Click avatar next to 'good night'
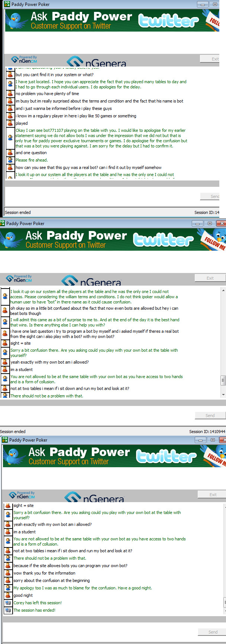This screenshot has height=644, width=226. coord(8,595)
